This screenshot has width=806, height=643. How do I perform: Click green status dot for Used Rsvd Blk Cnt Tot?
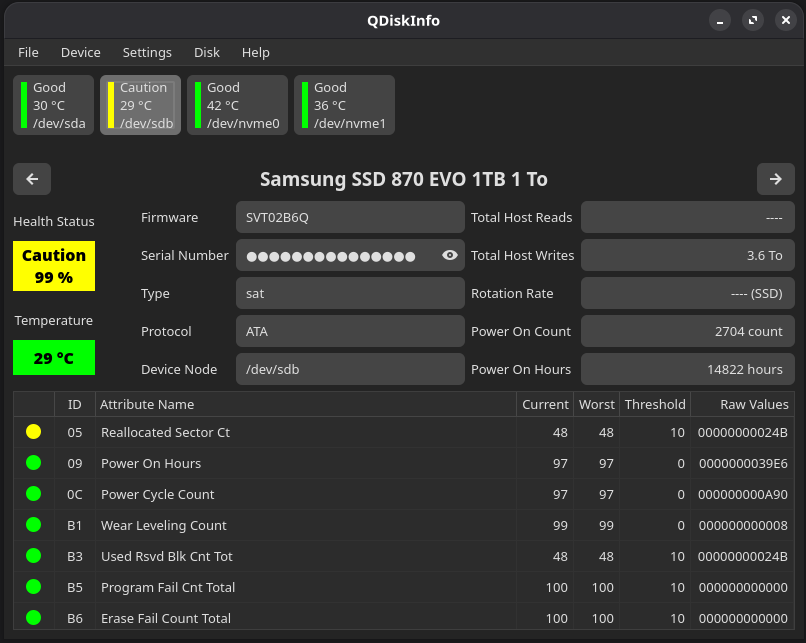33,556
